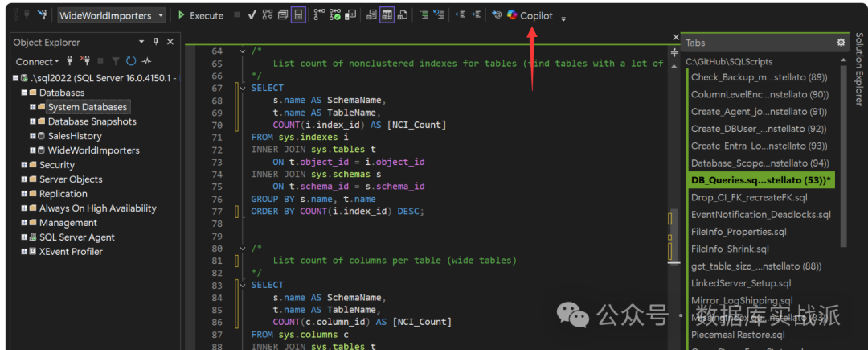Switch to Results to Text
This screenshot has width=868, height=350.
click(372, 15)
